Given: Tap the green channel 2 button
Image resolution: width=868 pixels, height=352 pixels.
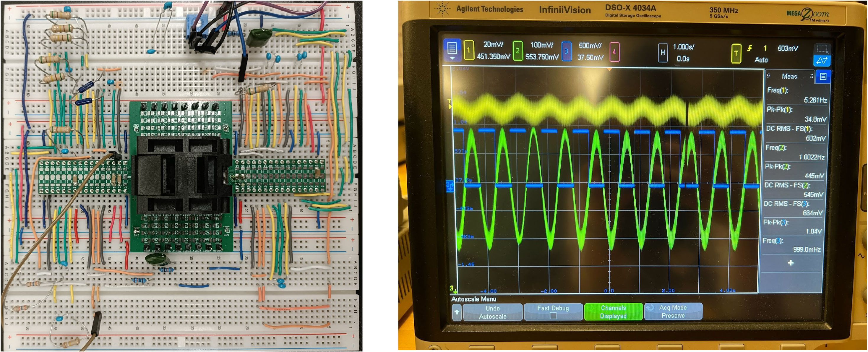Looking at the screenshot, I should [x=517, y=51].
